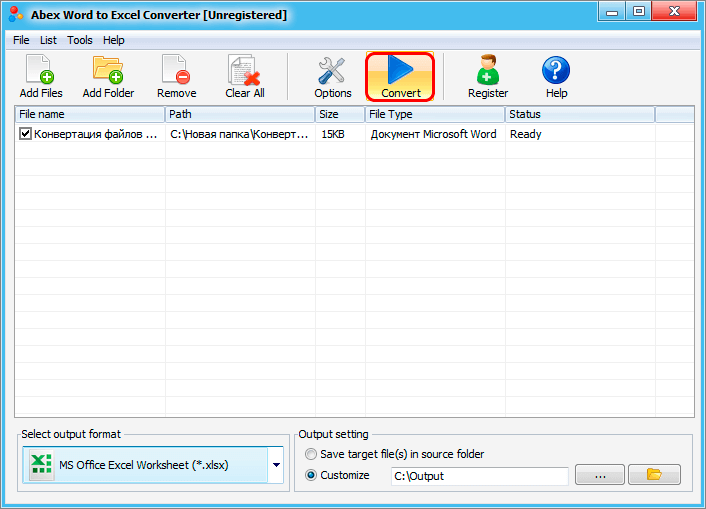Viewport: 706px width, 509px height.
Task: Click the 15KB size cell
Action: 333,134
